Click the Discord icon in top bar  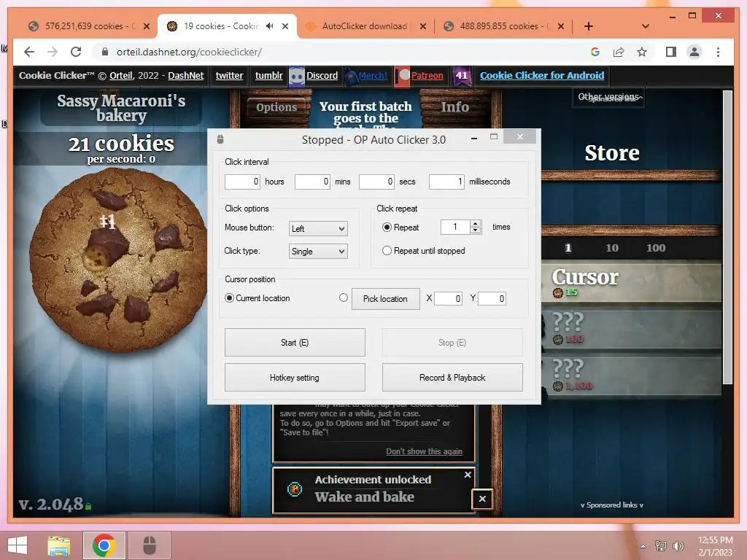point(297,76)
